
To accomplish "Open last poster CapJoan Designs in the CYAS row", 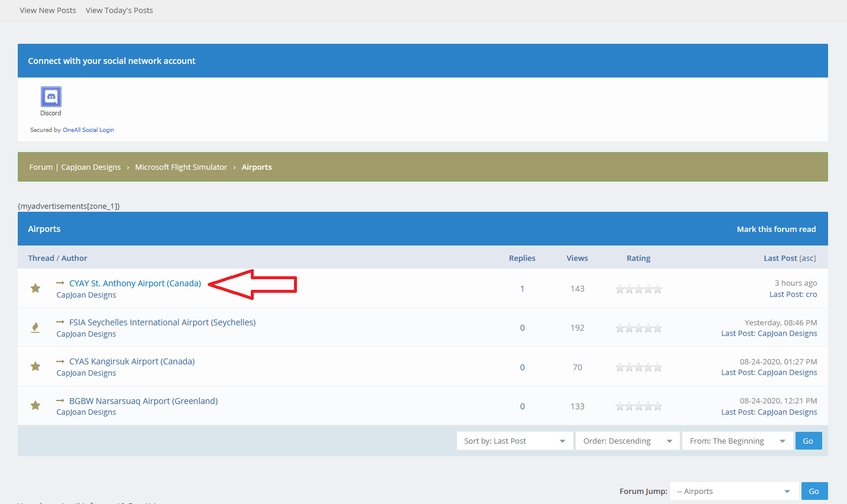I will pos(787,373).
